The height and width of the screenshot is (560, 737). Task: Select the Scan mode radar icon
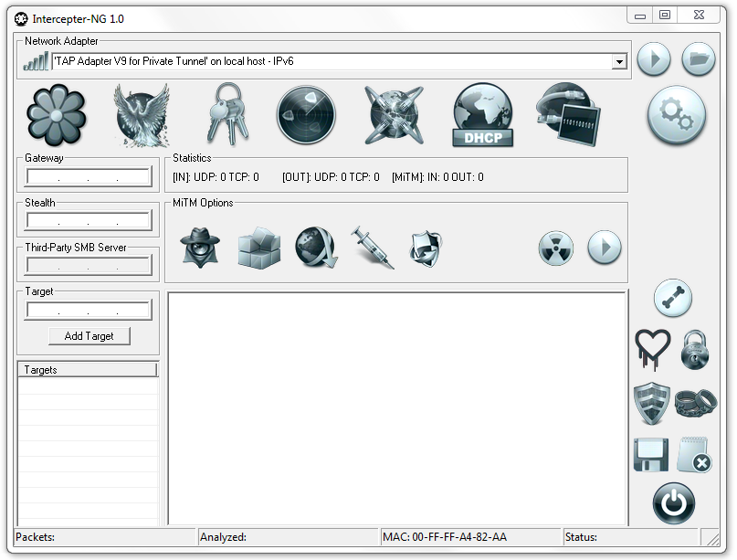tap(306, 115)
